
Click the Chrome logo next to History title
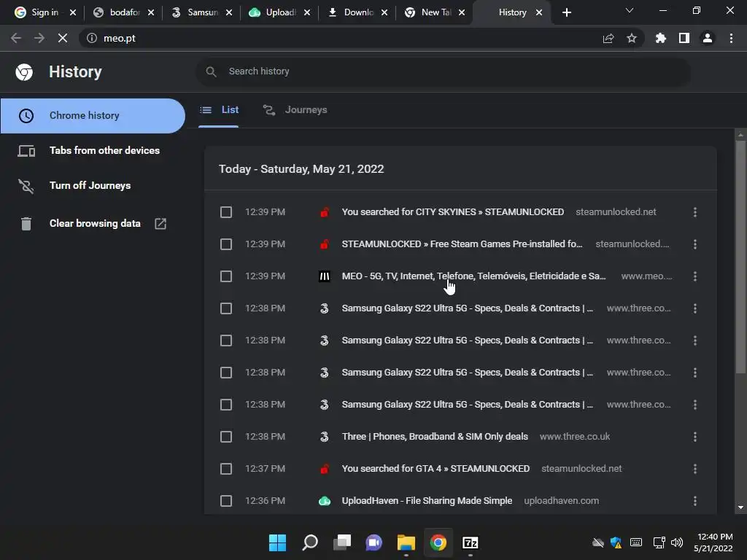click(x=24, y=72)
